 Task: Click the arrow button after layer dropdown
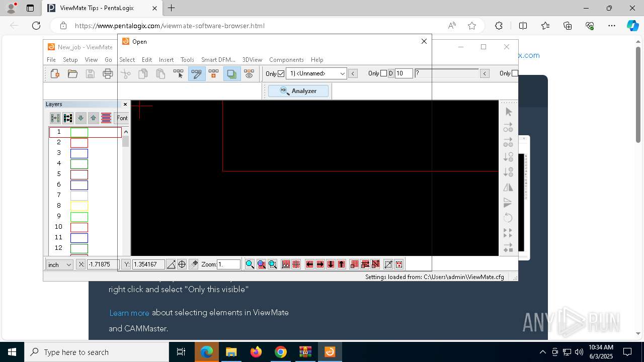353,73
